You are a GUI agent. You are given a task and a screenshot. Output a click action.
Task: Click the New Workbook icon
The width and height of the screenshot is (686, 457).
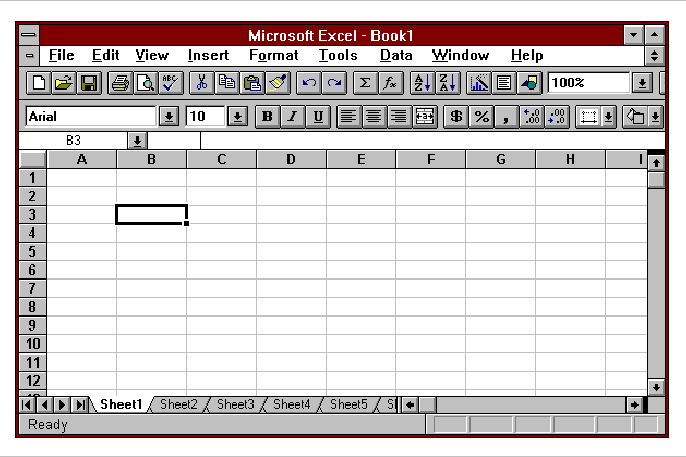(38, 83)
